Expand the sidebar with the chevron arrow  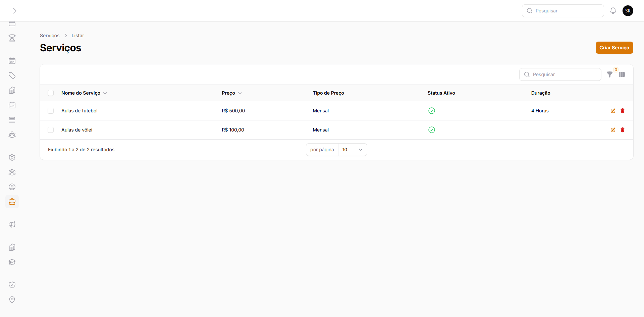pos(14,11)
